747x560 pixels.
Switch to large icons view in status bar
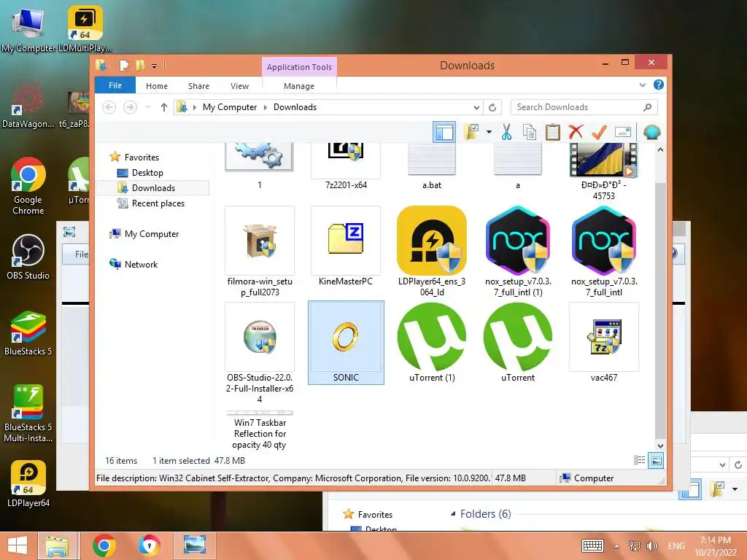point(656,460)
